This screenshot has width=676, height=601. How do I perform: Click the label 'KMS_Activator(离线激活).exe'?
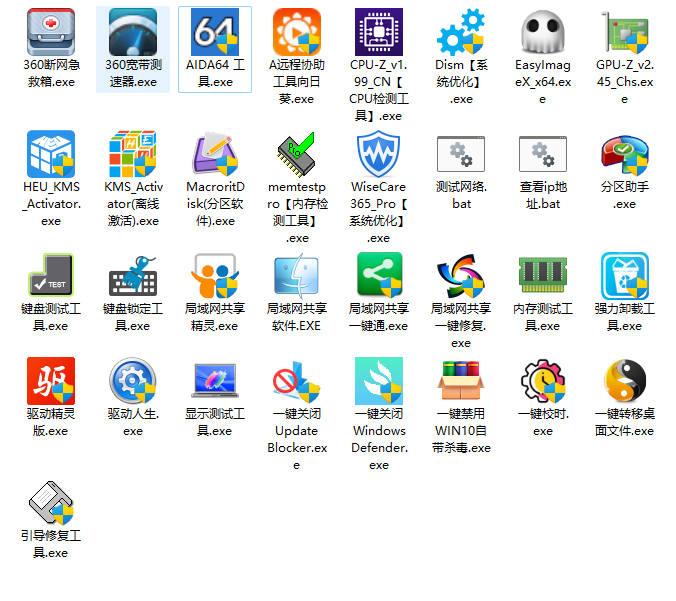133,204
